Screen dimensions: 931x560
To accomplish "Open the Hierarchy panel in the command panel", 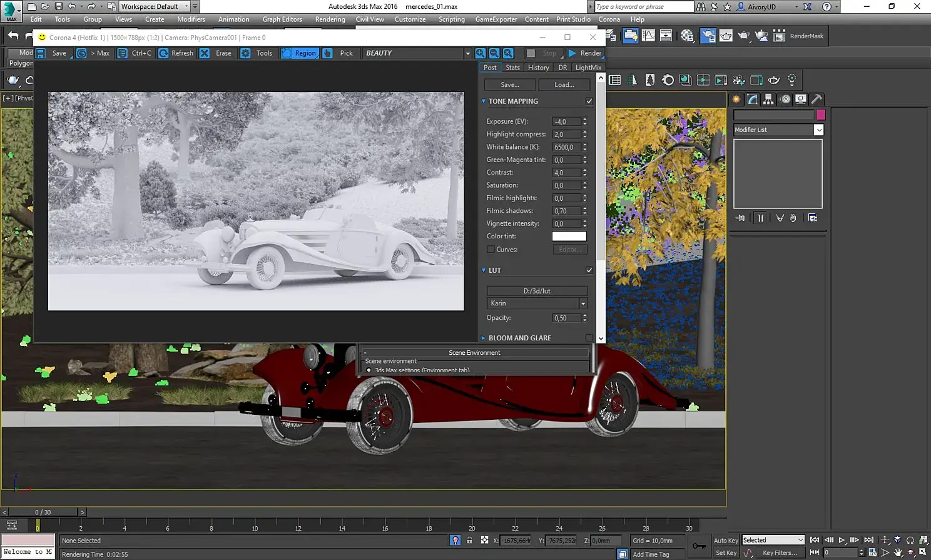I will [x=768, y=99].
